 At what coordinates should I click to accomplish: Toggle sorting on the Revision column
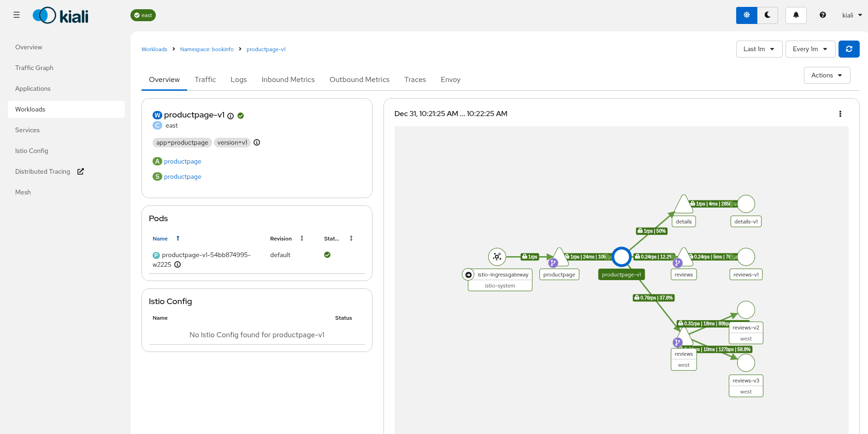pos(301,238)
